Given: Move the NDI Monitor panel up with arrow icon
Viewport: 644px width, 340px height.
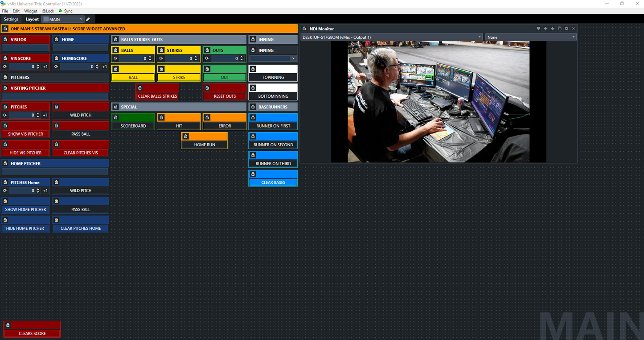Looking at the screenshot, I should pyautogui.click(x=546, y=29).
